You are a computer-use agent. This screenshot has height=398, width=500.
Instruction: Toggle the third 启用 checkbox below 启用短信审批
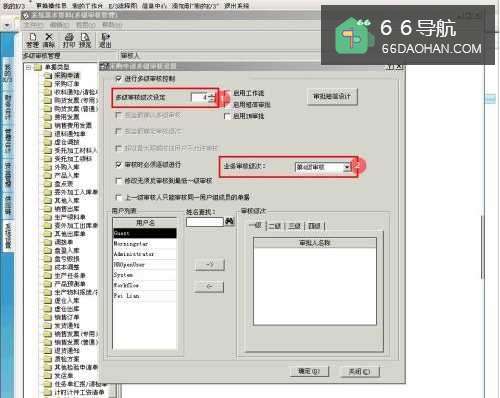tap(228, 116)
